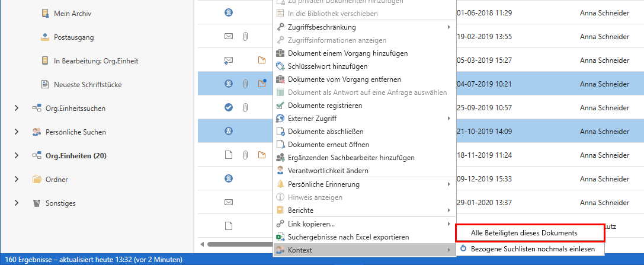Click the Persönliche Erinnerung bell icon
644x265 pixels.
(x=281, y=184)
